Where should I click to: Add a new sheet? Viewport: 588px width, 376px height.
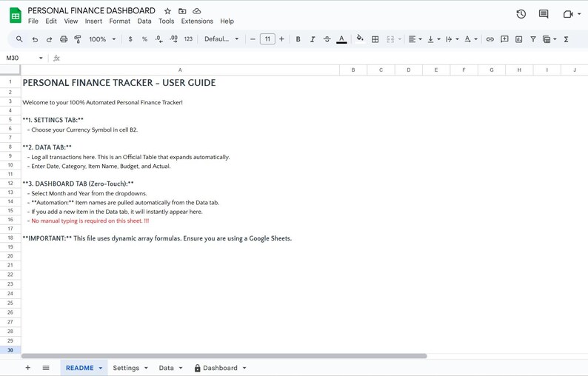tap(27, 368)
